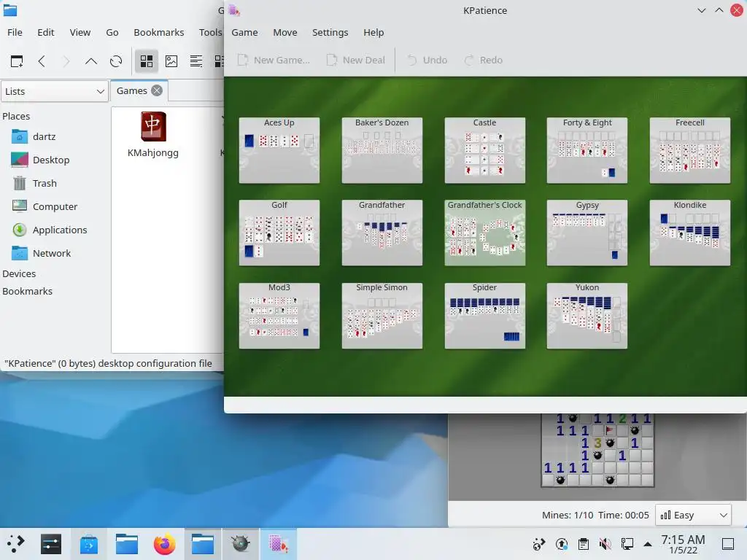Click the Redo button in KPatience

pos(484,60)
